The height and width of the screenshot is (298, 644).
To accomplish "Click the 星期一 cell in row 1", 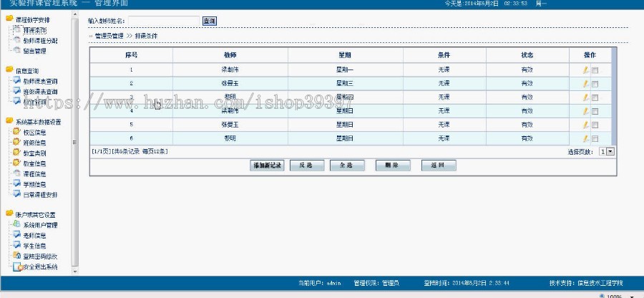I will tap(345, 70).
